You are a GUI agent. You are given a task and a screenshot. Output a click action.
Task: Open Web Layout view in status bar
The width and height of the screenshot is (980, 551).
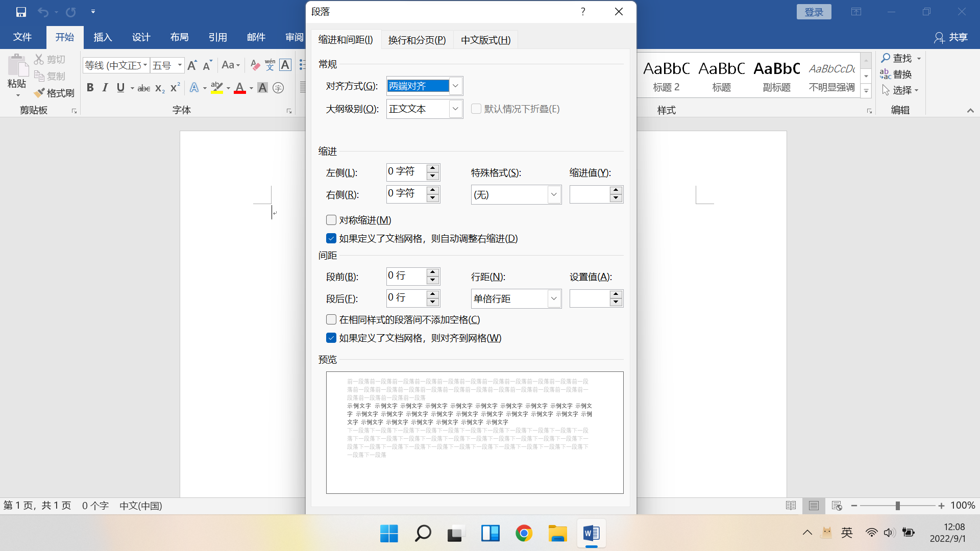point(837,506)
